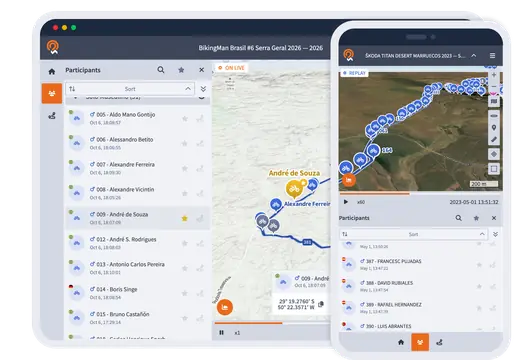The width and height of the screenshot is (520, 360).
Task: Open the 009 - André popup card on the map
Action: [x=302, y=282]
